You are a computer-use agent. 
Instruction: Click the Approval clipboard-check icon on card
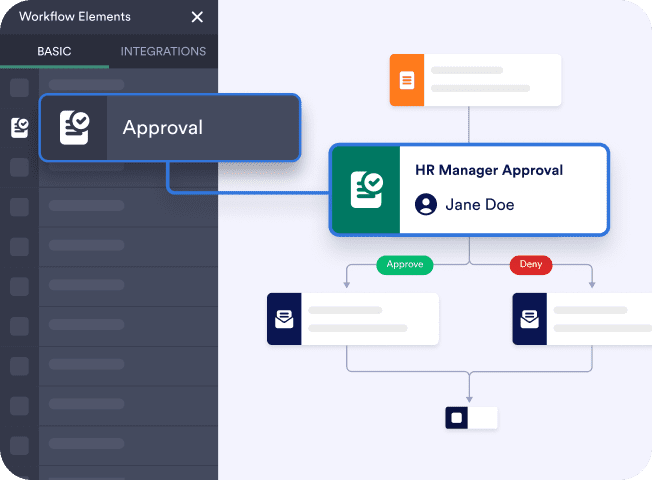tap(74, 128)
